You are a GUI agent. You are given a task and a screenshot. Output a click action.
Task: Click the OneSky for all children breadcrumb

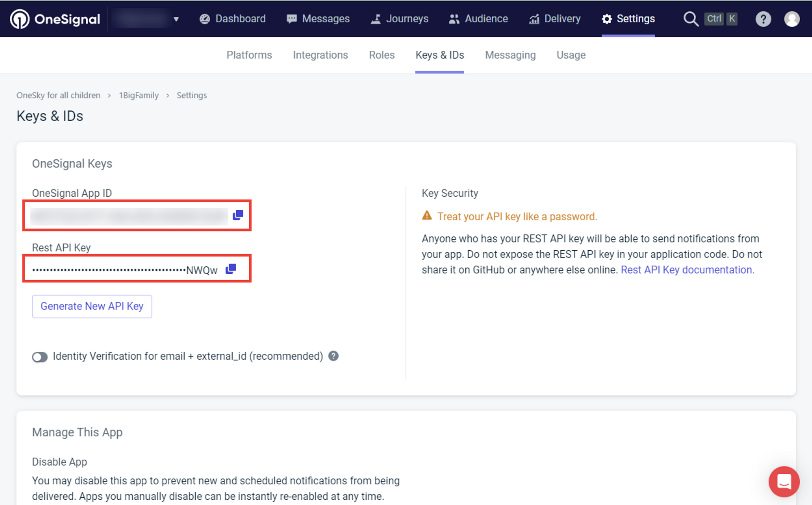click(x=58, y=95)
